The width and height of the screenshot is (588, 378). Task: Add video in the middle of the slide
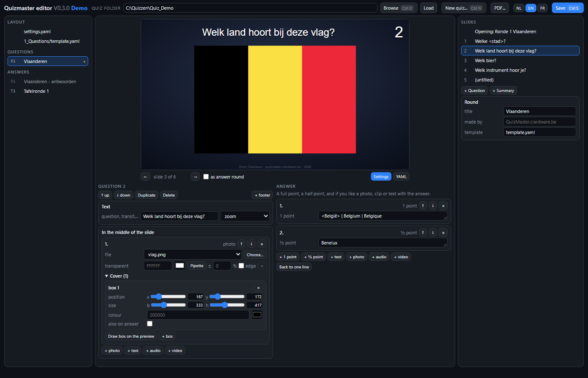click(175, 351)
